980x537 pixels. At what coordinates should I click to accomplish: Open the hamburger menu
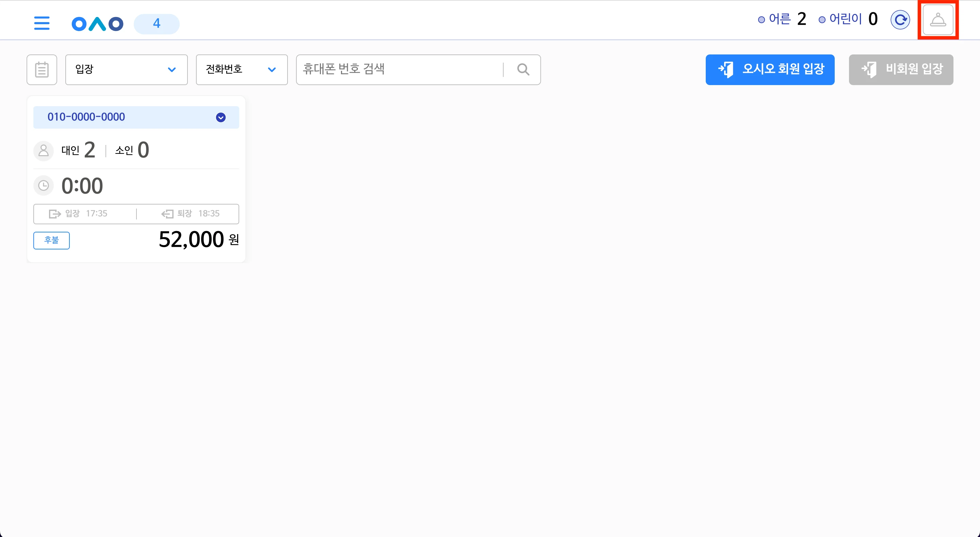[42, 23]
